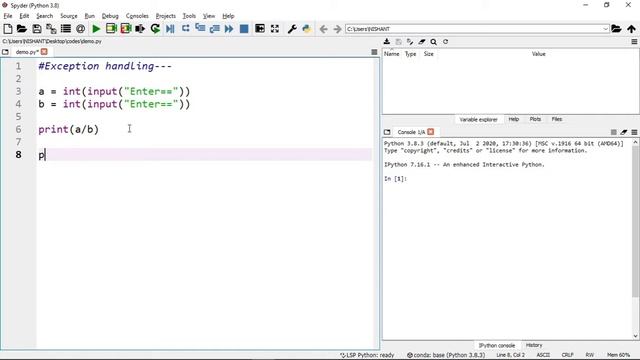
Task: Search variables magnifier icon
Action: pos(433,42)
